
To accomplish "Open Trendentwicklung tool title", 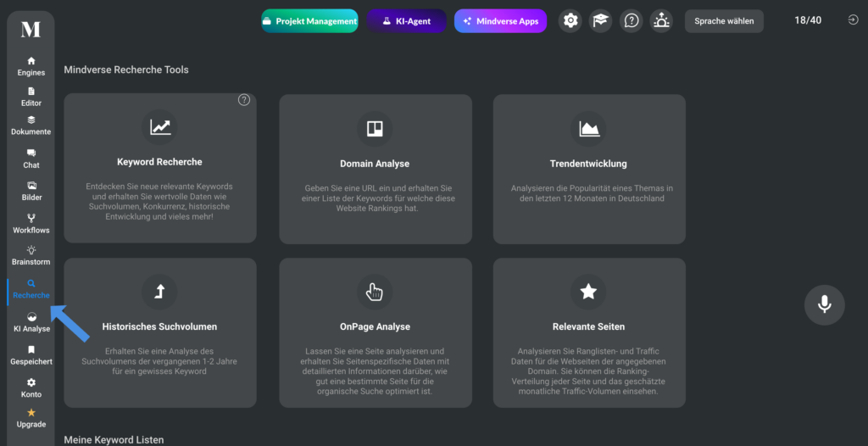I will click(x=588, y=164).
